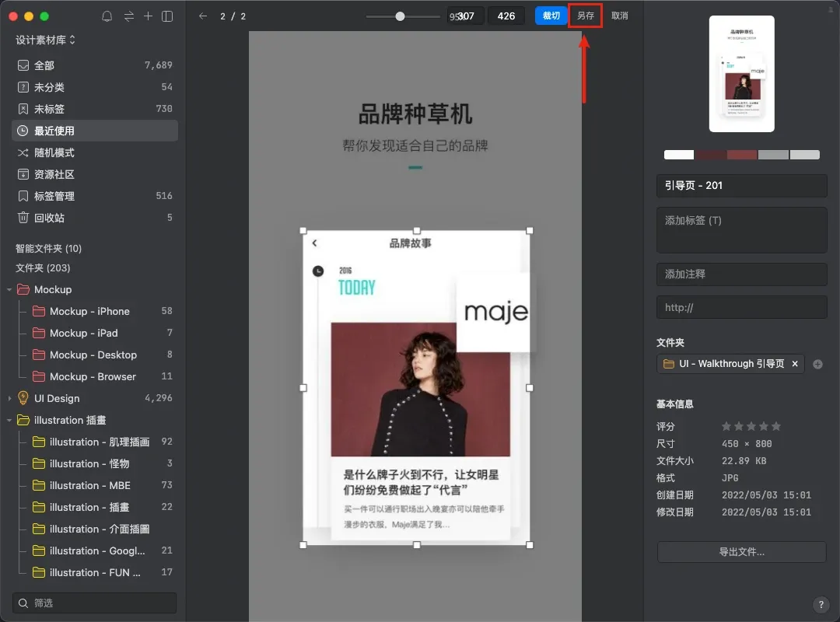
Task: Click the 智能文件夹 (10) header
Action: tap(48, 249)
